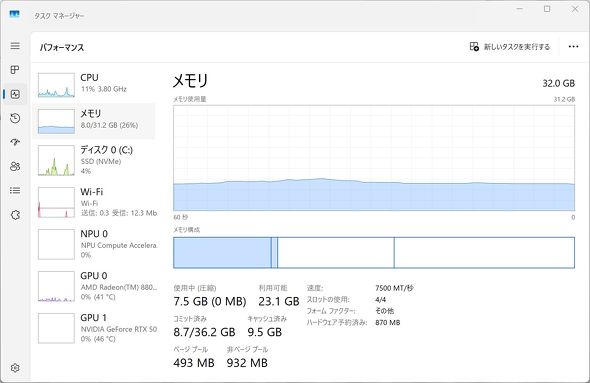Select the メモリ item in the sidebar
Viewport: 590px width, 383px height.
point(94,121)
